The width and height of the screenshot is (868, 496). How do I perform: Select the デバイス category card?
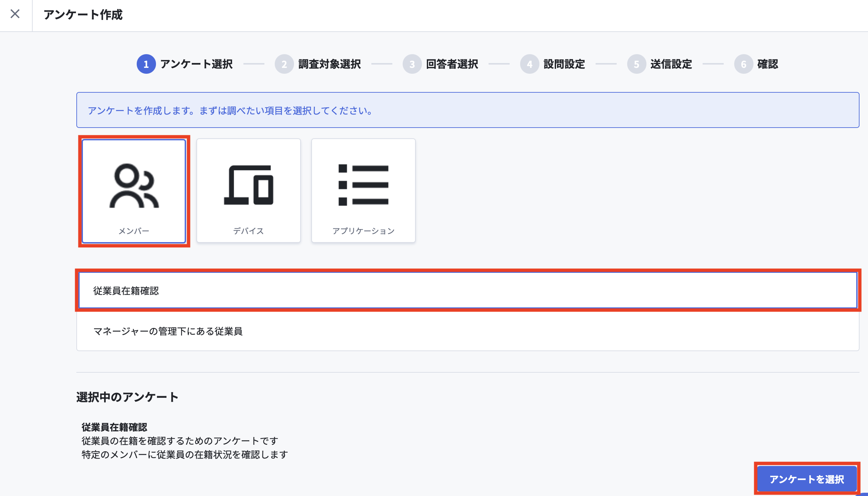coord(248,191)
